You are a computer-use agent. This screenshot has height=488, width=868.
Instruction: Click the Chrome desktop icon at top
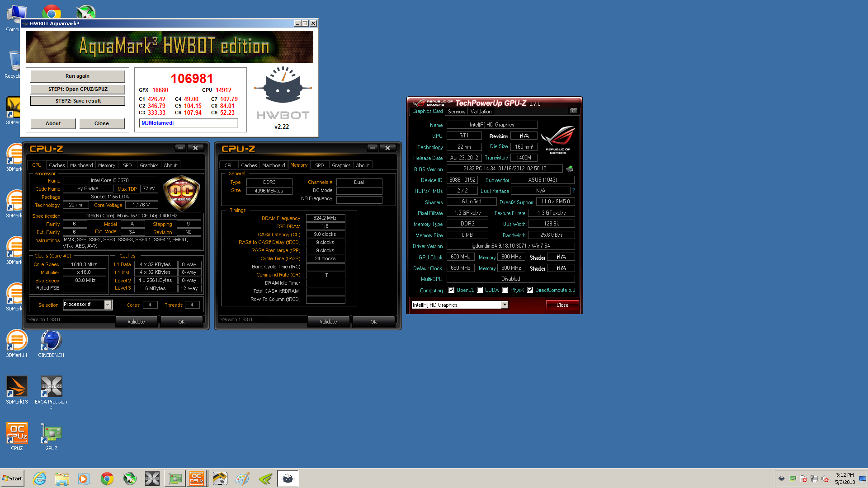(x=52, y=12)
